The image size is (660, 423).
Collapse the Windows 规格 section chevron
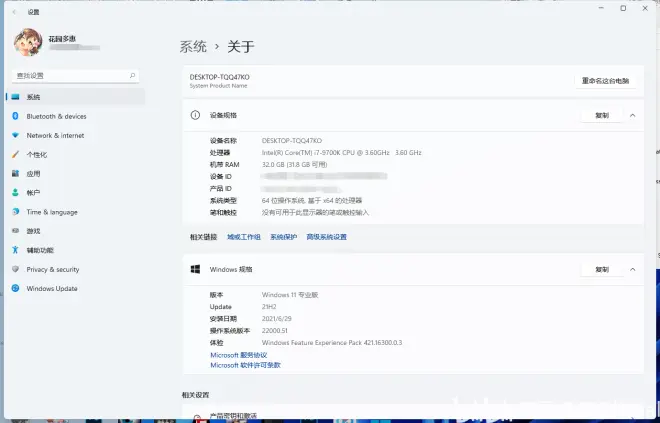click(633, 269)
